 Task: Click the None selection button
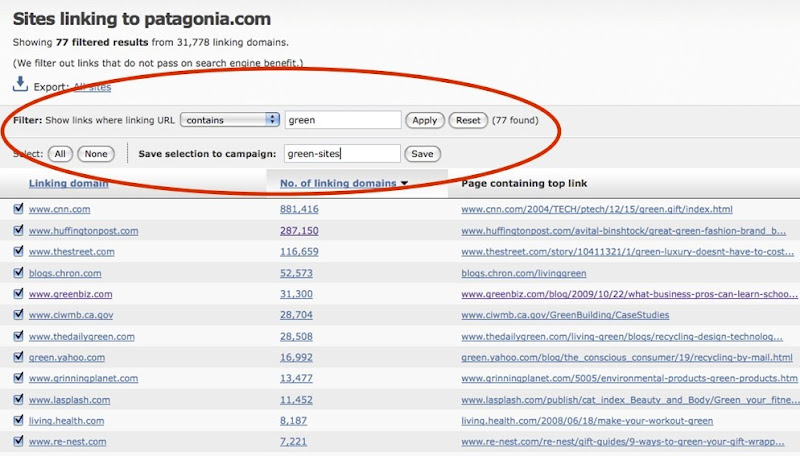point(96,154)
